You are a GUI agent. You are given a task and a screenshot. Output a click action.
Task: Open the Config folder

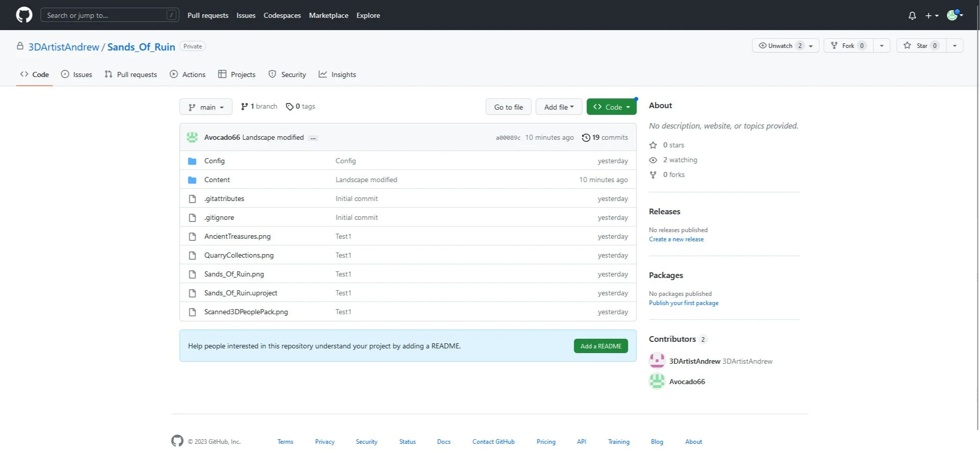tap(214, 161)
